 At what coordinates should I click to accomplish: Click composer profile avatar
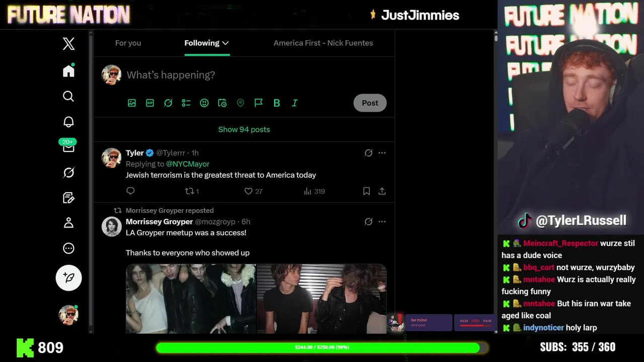(112, 75)
